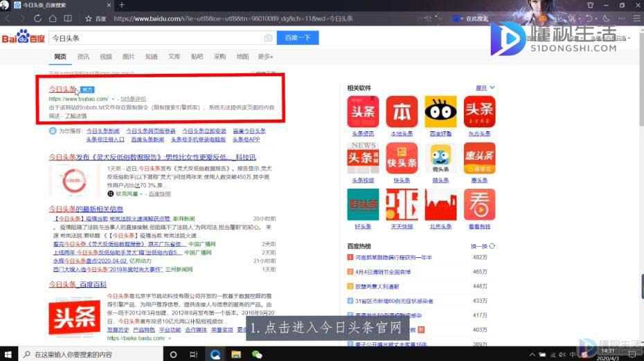The width and height of the screenshot is (644, 361).
Task: Open Task View on the taskbar
Action: click(x=194, y=355)
